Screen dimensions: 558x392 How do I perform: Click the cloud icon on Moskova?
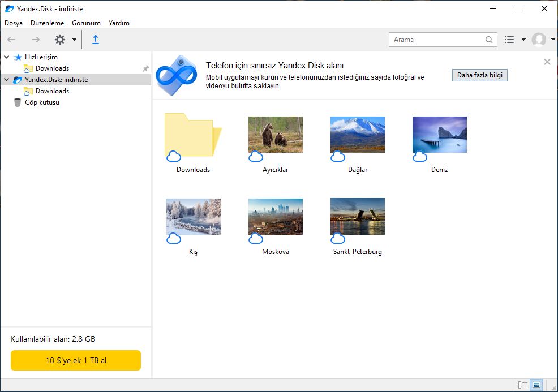(x=256, y=238)
